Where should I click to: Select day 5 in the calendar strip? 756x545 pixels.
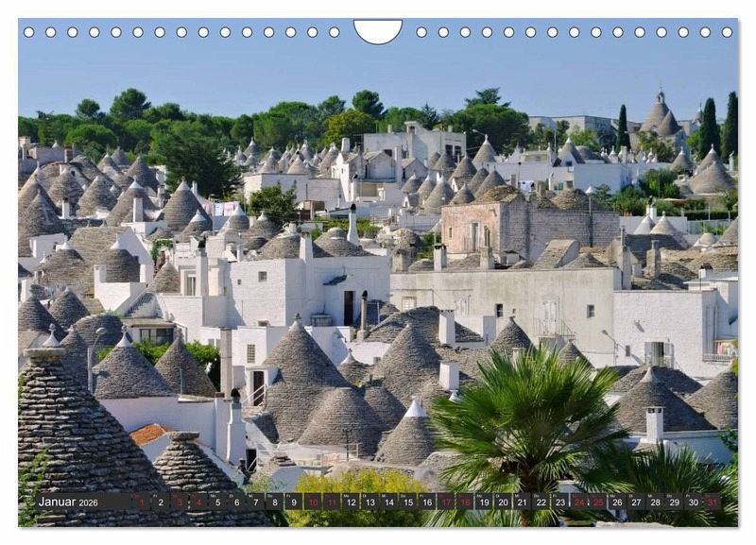coord(217,502)
